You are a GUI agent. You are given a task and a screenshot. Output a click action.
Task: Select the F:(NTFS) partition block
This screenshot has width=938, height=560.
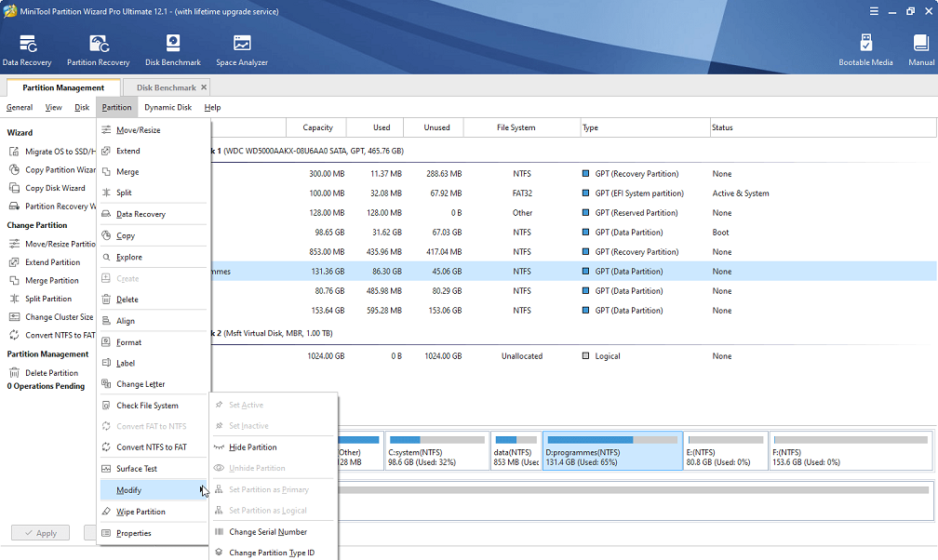click(851, 450)
